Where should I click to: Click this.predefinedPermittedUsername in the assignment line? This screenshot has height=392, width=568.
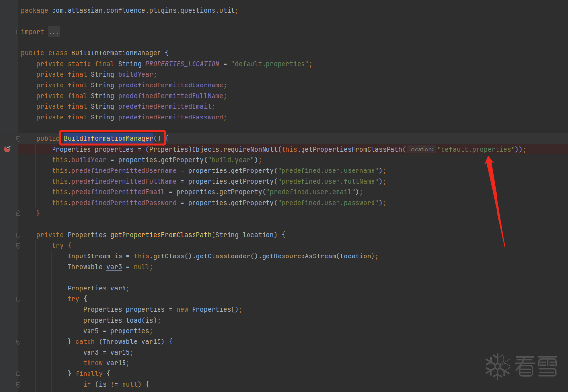tap(114, 170)
